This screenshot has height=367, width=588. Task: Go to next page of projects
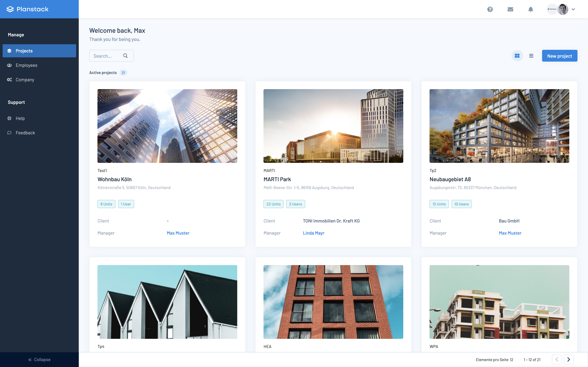click(x=569, y=359)
